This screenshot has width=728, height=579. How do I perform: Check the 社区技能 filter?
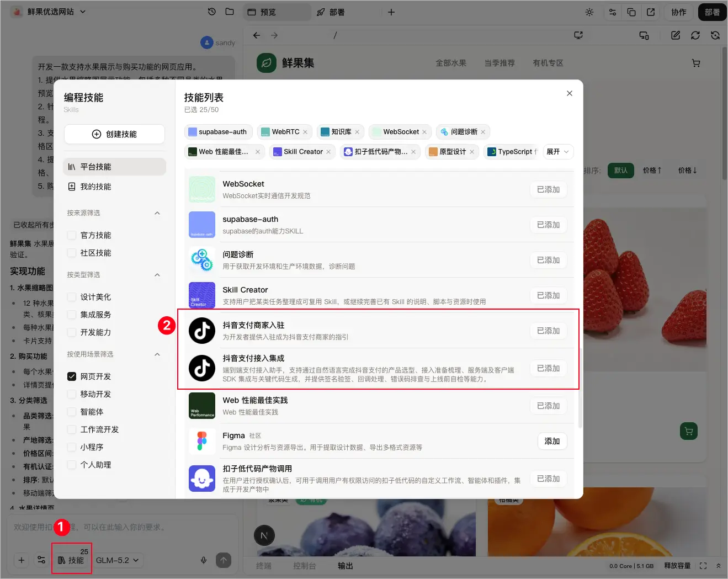point(72,253)
